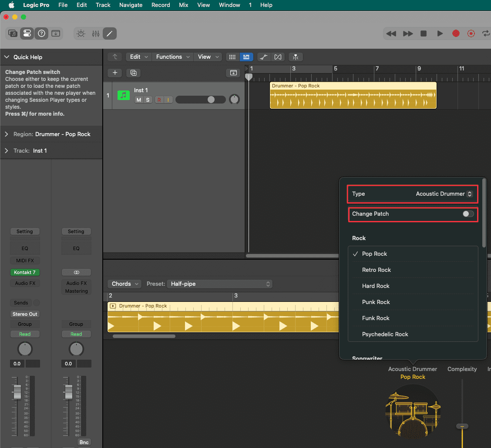Toggle input monitoring on Inst 1 track
Image resolution: width=491 pixels, height=448 pixels.
168,100
